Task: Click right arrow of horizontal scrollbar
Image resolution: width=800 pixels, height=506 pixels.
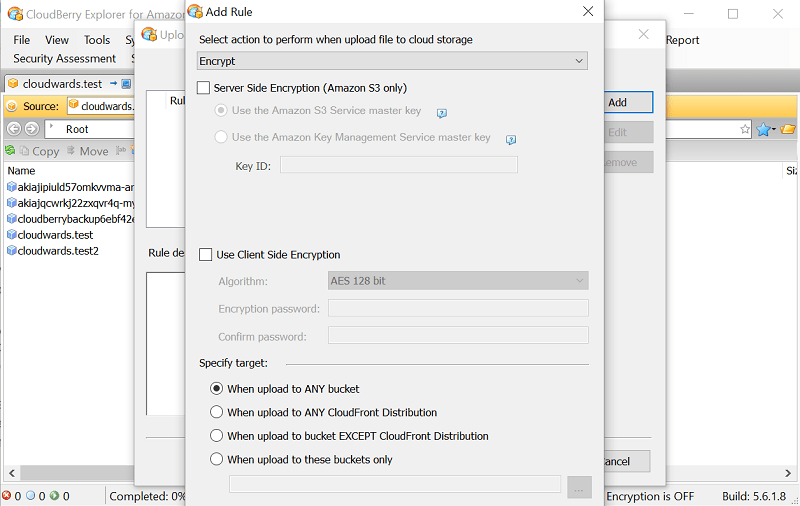Action: [x=788, y=473]
